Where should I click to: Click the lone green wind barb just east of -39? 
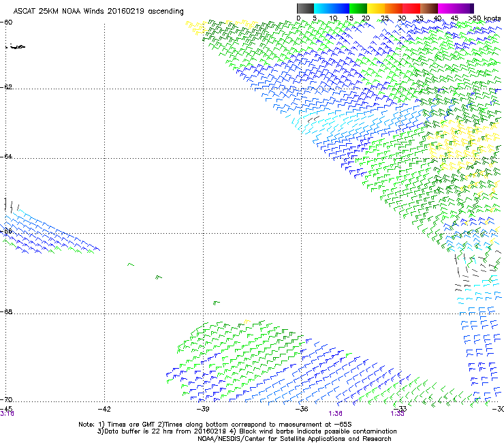(x=217, y=303)
